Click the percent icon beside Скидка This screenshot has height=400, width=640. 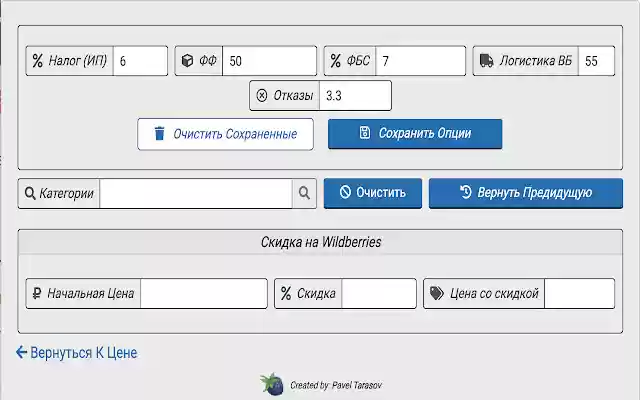click(x=286, y=293)
